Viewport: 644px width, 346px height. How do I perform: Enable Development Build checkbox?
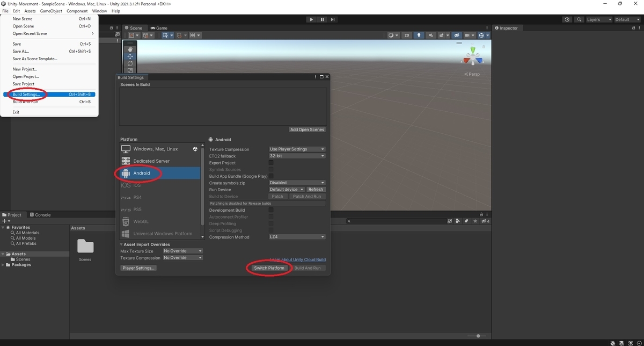[271, 210]
